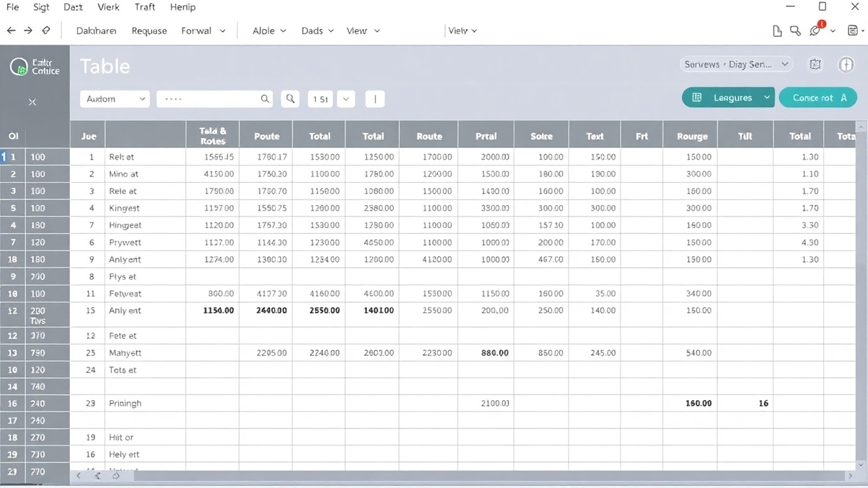Click the 1 St button
This screenshot has width=868, height=488.
tap(320, 99)
